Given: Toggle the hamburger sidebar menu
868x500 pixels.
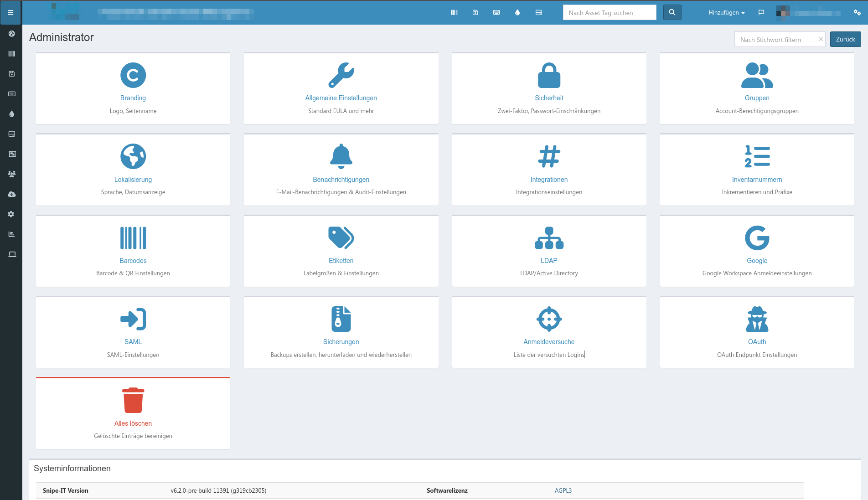Looking at the screenshot, I should coord(10,13).
